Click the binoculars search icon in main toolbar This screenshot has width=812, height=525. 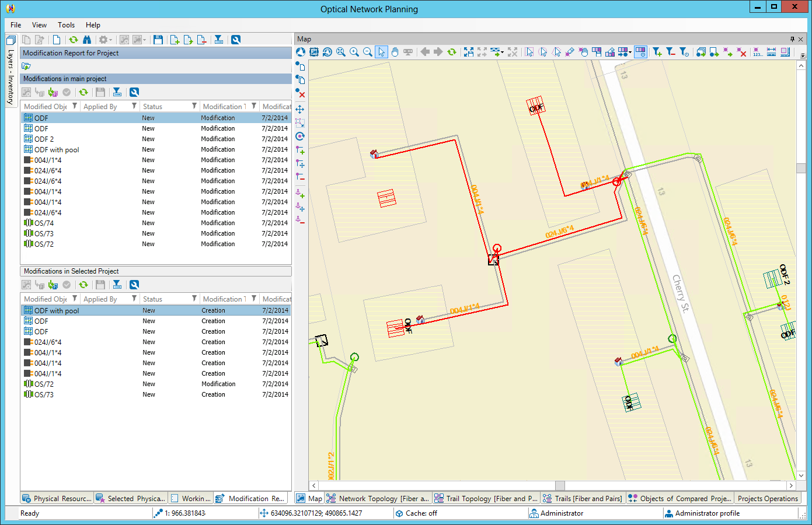tap(87, 40)
